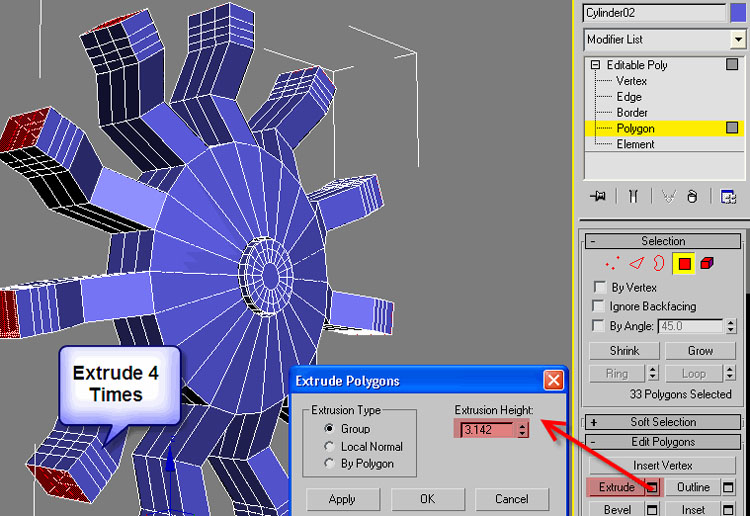Select the Element sub-object cube icon
Screen dimensions: 750x516
coord(707,264)
